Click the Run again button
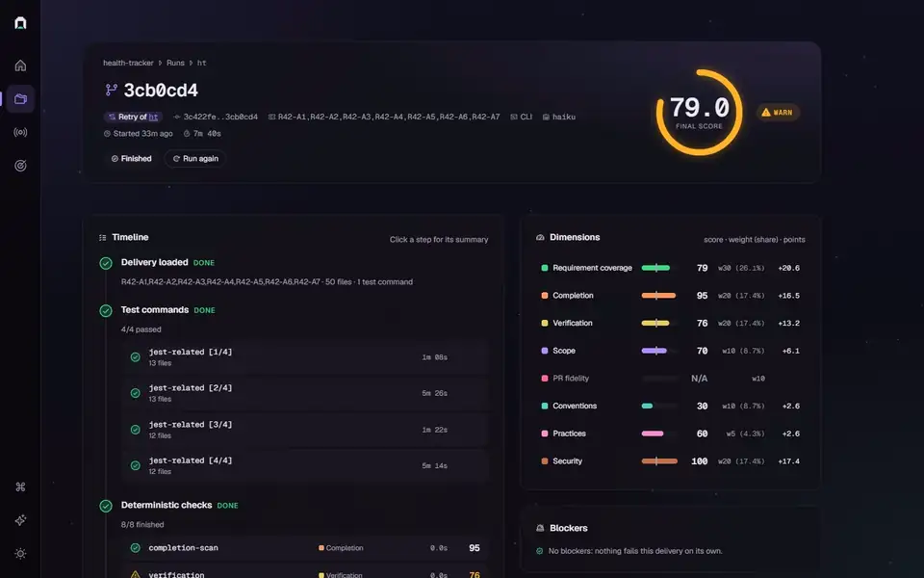The image size is (924, 578). pos(195,159)
